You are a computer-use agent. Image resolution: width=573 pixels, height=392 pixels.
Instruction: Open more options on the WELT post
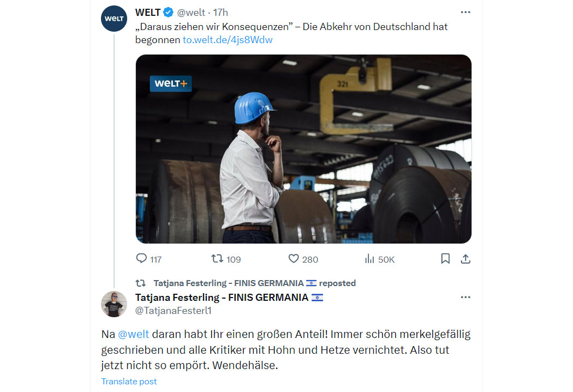click(x=465, y=12)
